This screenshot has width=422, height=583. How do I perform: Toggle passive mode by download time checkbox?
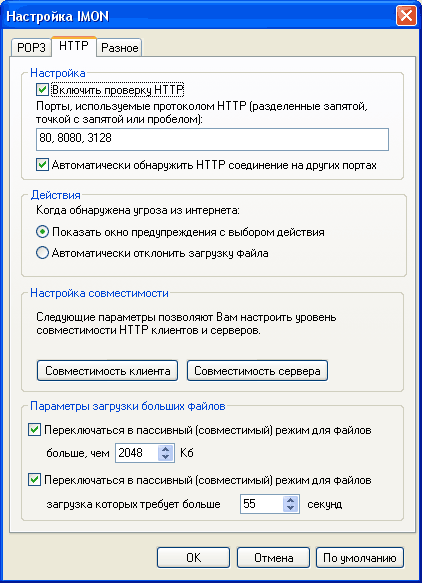[35, 480]
